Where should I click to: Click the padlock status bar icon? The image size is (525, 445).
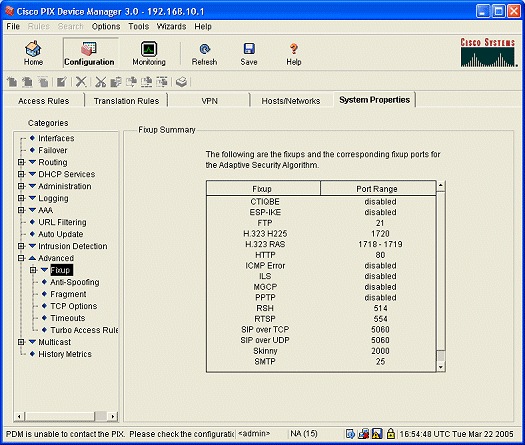coord(390,434)
